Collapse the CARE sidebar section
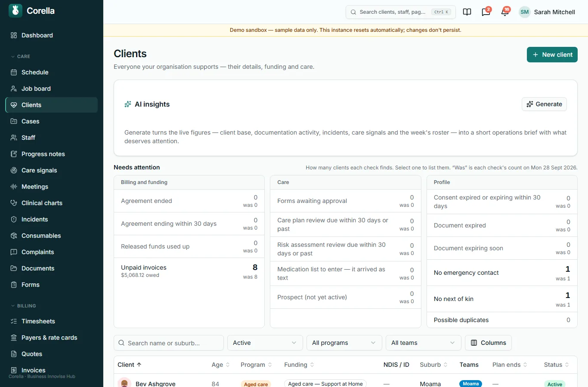 pos(20,56)
